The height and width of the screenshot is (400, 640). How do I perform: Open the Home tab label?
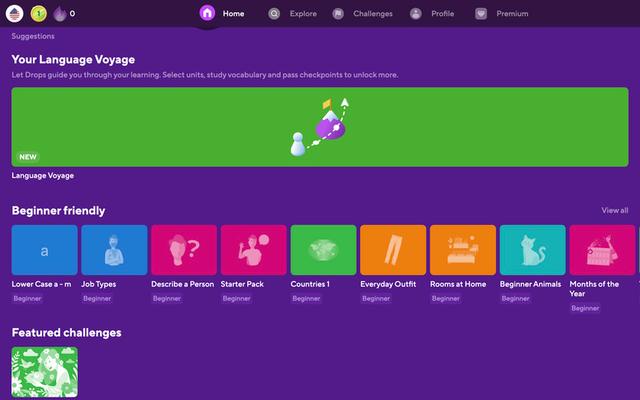(x=233, y=13)
